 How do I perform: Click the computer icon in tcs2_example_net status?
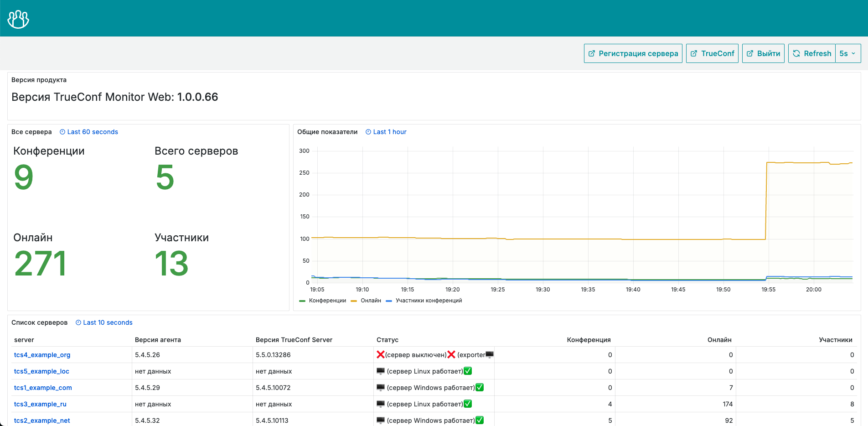[381, 420]
